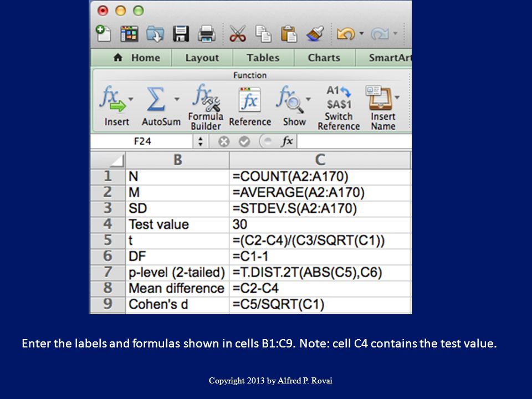Select cell with test value 30
Screen dimensions: 532x399
pyautogui.click(x=320, y=224)
